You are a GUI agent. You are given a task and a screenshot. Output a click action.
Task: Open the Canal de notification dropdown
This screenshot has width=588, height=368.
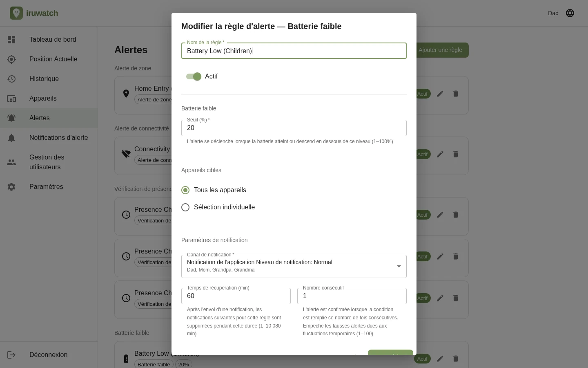coord(294,266)
